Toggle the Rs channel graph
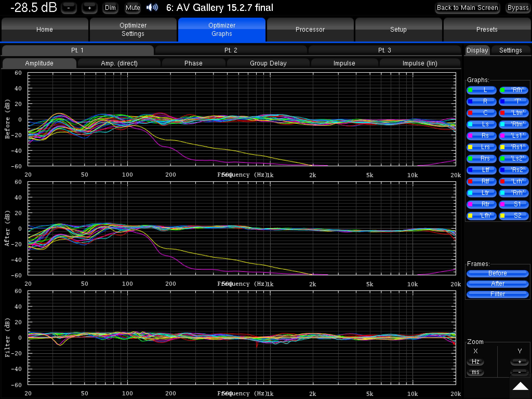This screenshot has height=399, width=532. click(482, 136)
